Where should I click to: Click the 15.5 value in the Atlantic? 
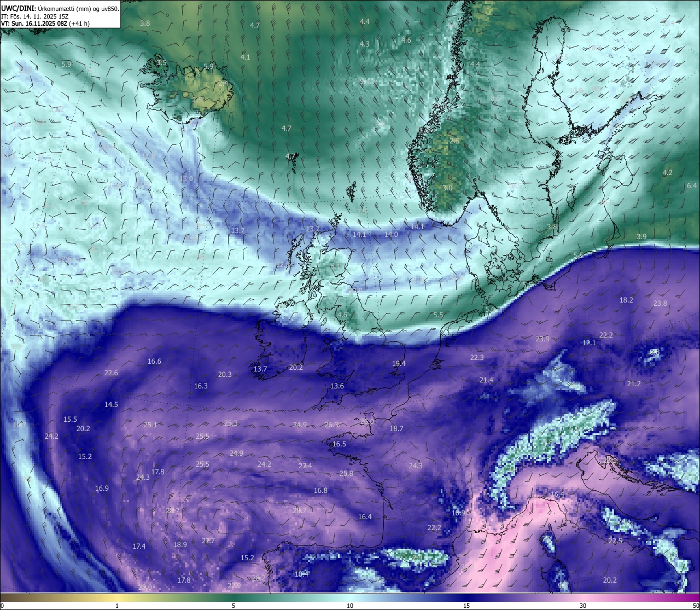pyautogui.click(x=70, y=420)
